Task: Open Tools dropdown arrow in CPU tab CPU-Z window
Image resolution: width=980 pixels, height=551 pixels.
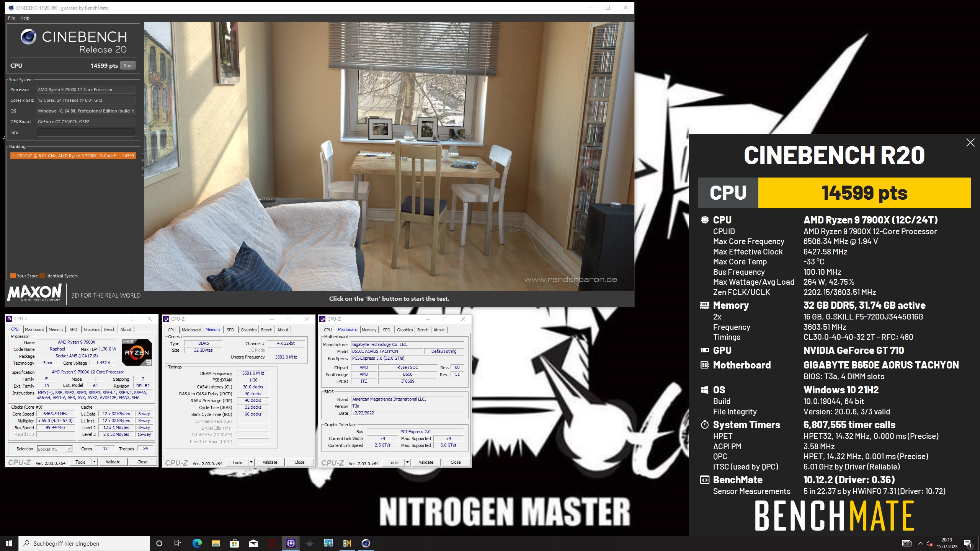Action: click(94, 462)
